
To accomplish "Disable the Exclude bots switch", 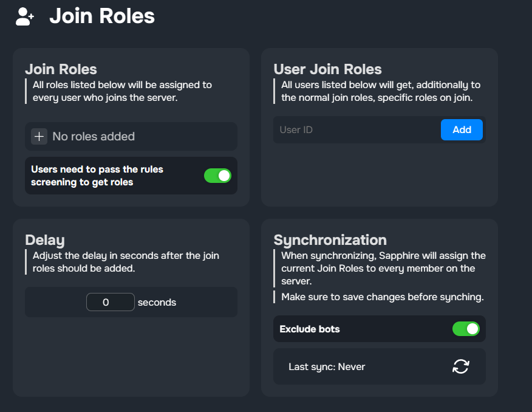I will pos(466,329).
